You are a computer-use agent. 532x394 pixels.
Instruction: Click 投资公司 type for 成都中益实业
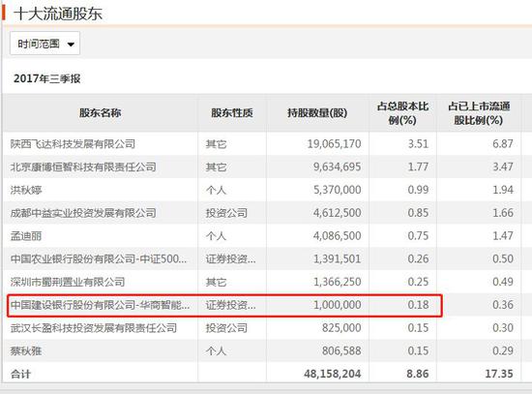pos(226,213)
